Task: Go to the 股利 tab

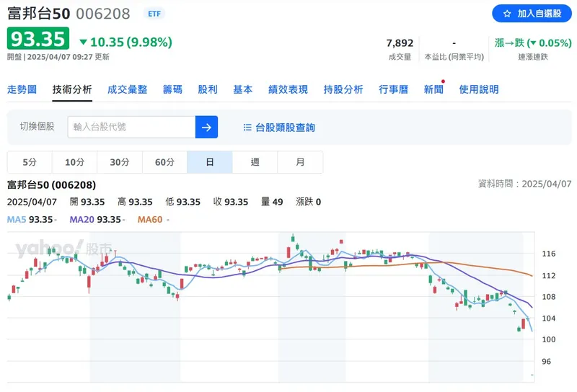Action: (208, 89)
